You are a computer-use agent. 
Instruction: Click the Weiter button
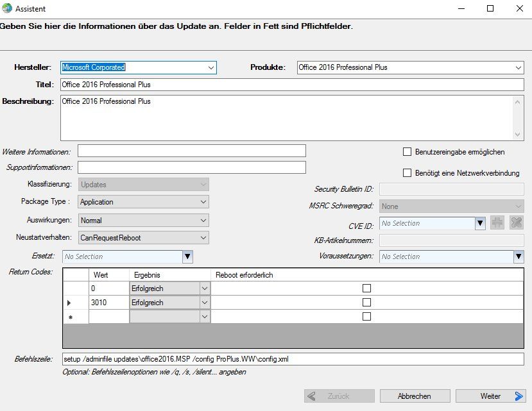coord(490,396)
